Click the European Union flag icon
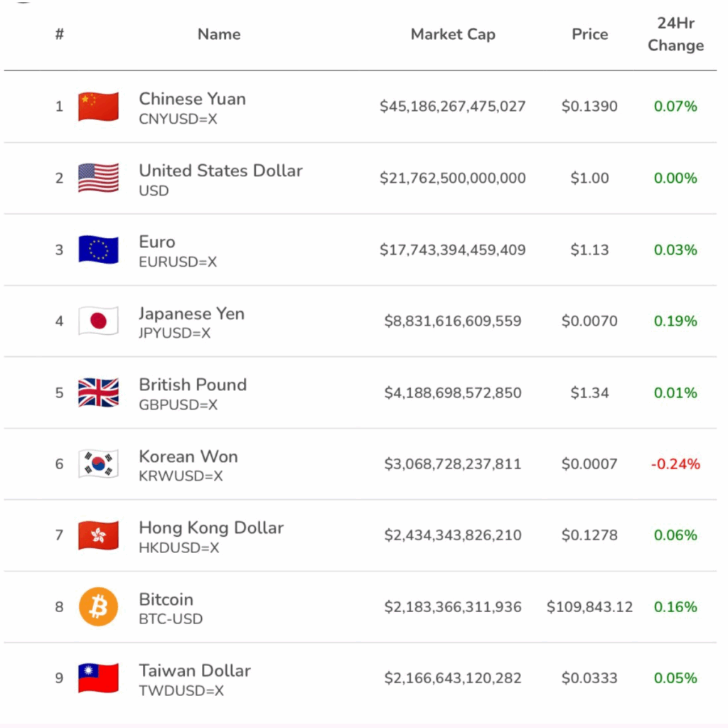 coord(98,250)
